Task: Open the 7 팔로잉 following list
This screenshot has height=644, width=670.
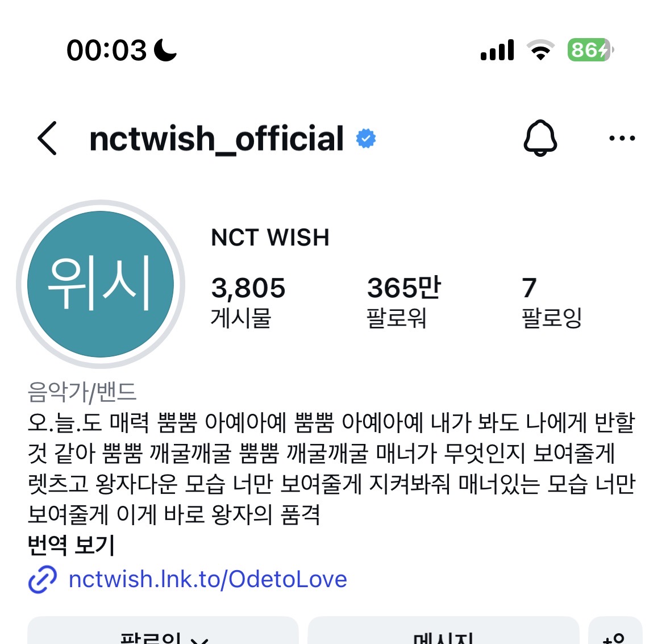Action: tap(551, 302)
